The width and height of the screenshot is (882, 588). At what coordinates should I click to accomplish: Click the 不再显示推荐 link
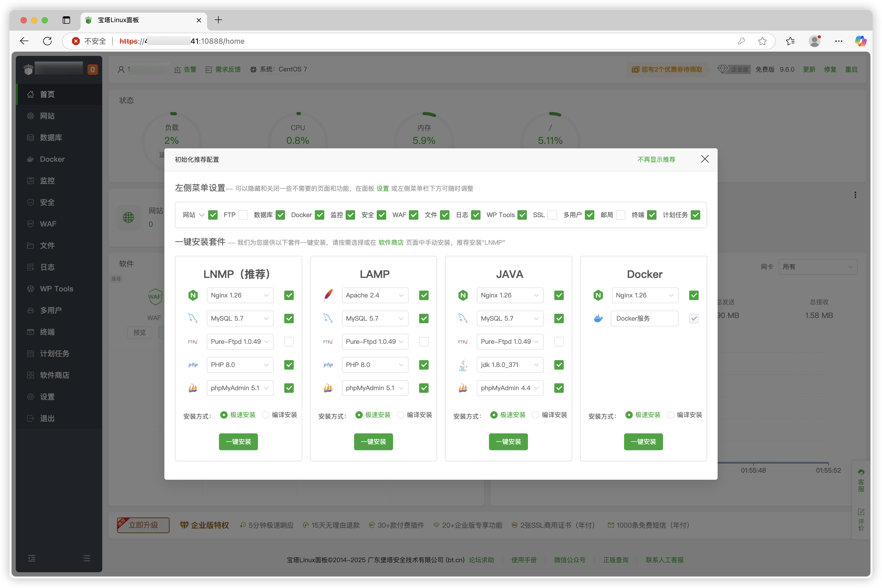coord(656,159)
